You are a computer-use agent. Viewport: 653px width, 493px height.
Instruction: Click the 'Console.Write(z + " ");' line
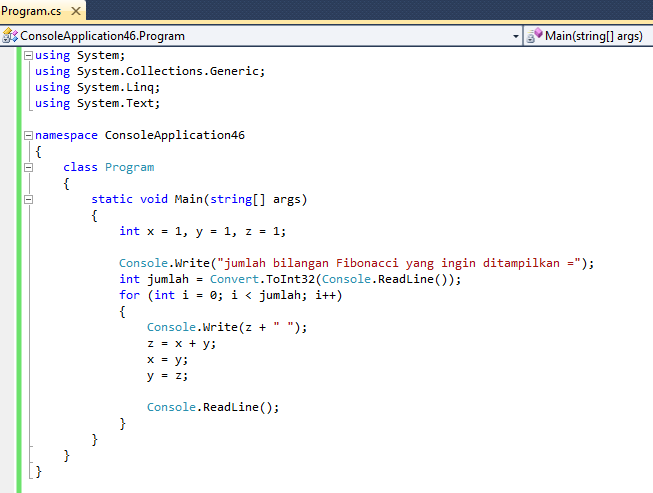[227, 327]
